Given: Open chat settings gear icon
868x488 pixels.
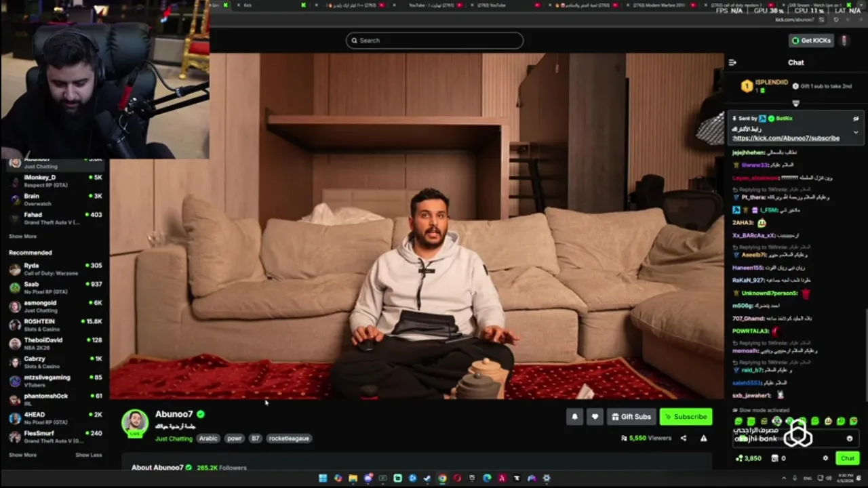Looking at the screenshot, I should [x=825, y=458].
